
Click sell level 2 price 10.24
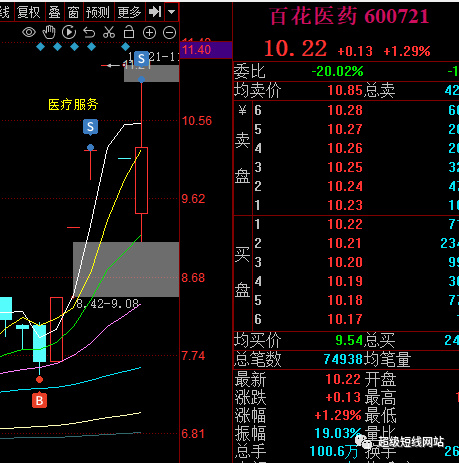pos(345,186)
